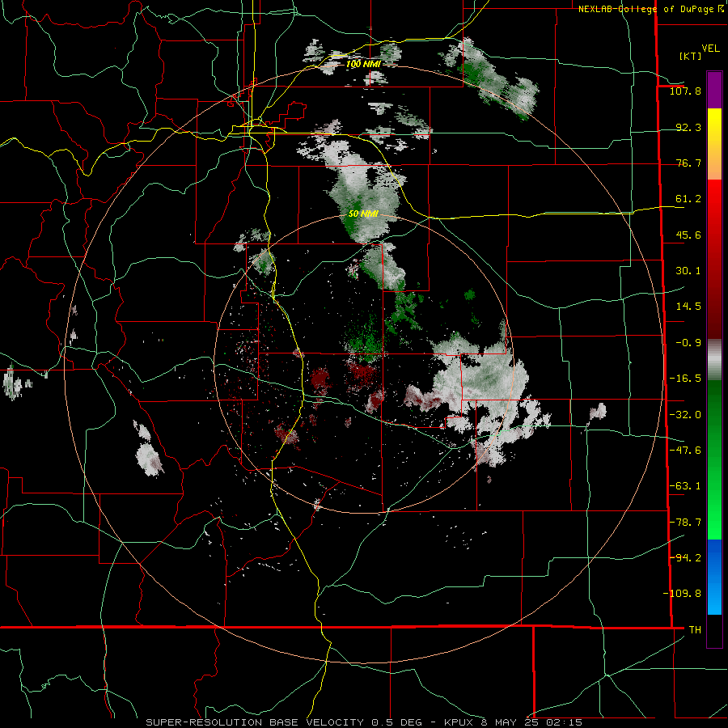Select the 92.3 scale value
The image size is (728, 728).
[x=688, y=127]
